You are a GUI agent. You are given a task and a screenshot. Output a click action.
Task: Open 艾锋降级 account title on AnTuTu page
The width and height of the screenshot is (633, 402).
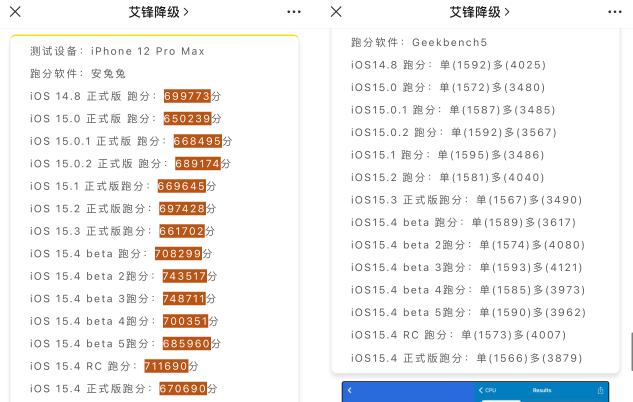(158, 12)
